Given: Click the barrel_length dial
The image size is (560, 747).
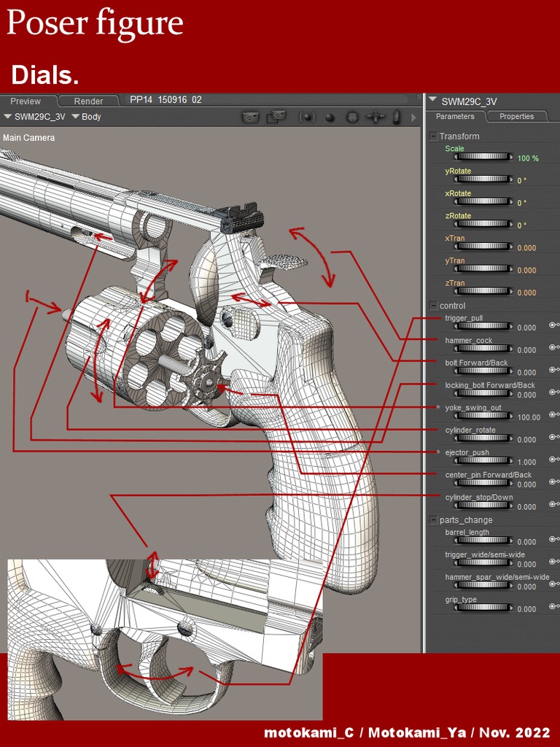Looking at the screenshot, I should (x=483, y=541).
